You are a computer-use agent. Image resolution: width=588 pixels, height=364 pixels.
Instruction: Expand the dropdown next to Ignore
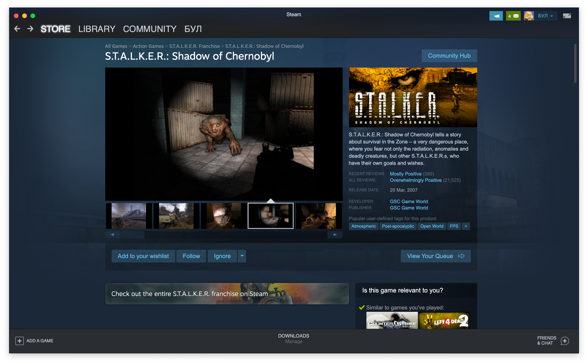242,256
